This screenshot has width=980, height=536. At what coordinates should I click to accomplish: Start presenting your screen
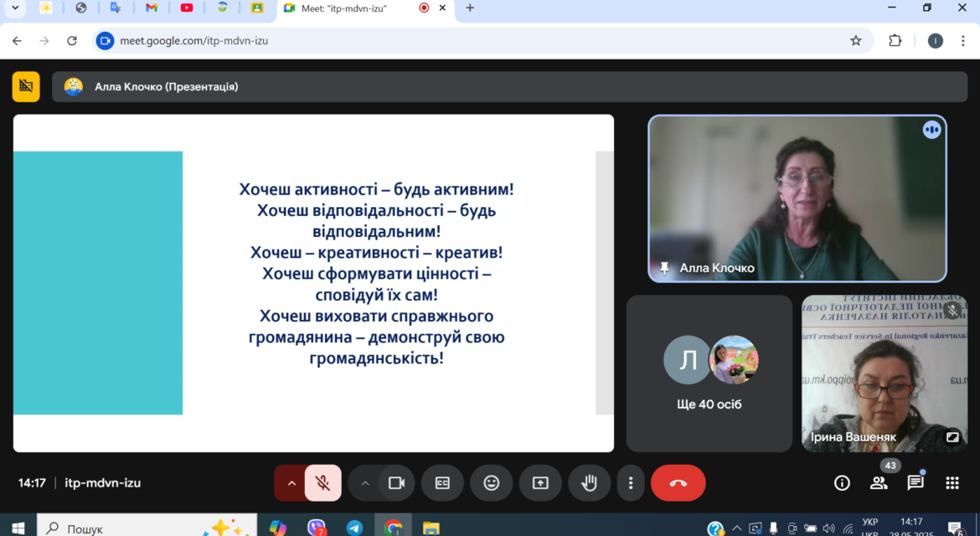coord(540,483)
